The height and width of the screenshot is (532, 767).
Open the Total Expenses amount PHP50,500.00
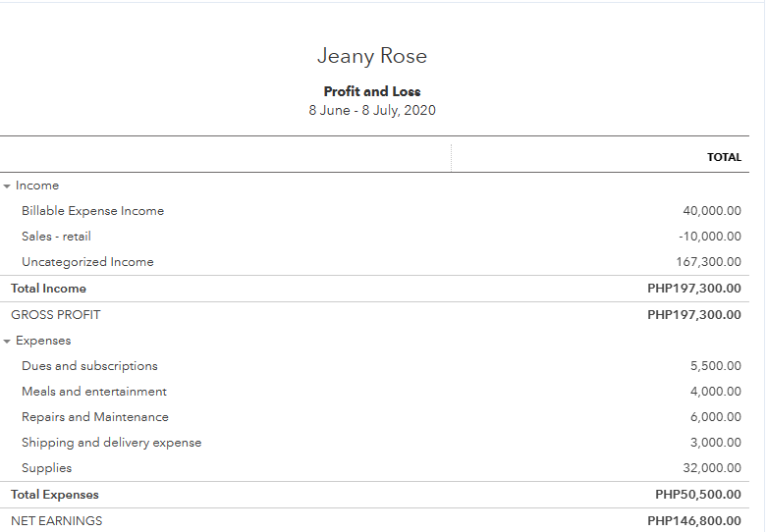coord(698,495)
